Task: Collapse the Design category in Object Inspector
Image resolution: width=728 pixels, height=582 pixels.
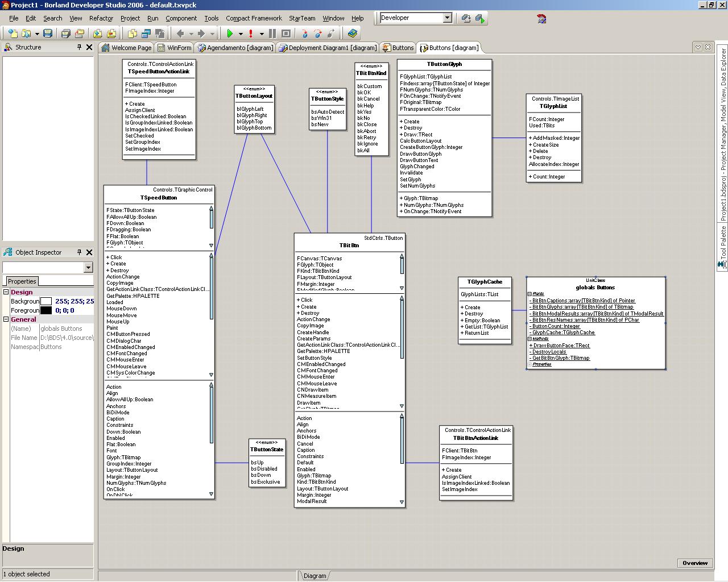Action: click(x=6, y=292)
